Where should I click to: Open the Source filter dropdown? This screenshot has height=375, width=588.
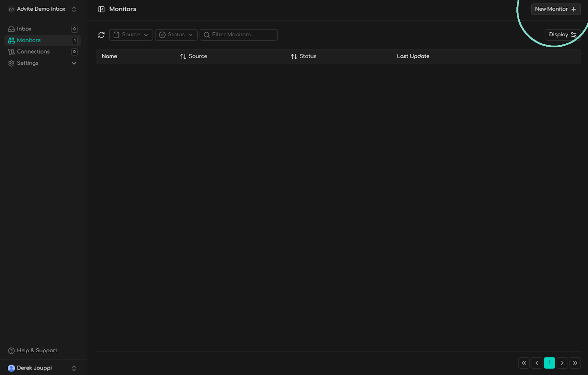coord(131,35)
